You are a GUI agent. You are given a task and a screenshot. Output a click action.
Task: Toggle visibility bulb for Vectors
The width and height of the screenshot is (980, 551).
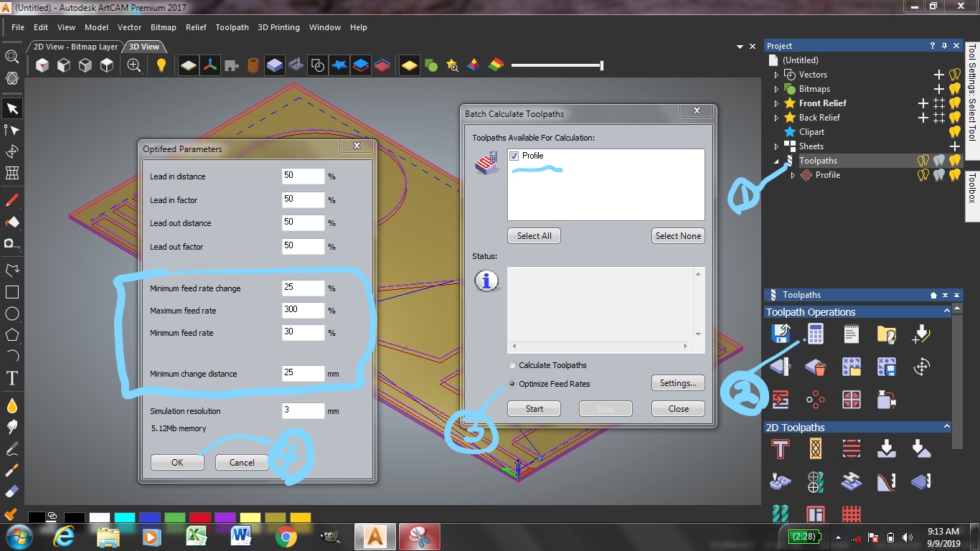[x=955, y=75]
